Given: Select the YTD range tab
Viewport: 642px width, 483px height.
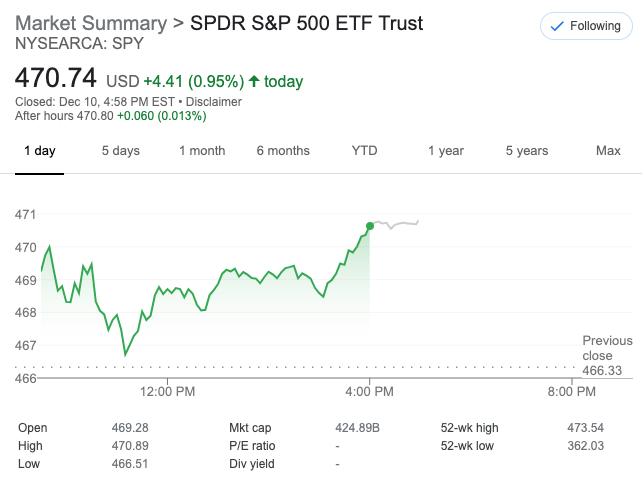Looking at the screenshot, I should [364, 151].
